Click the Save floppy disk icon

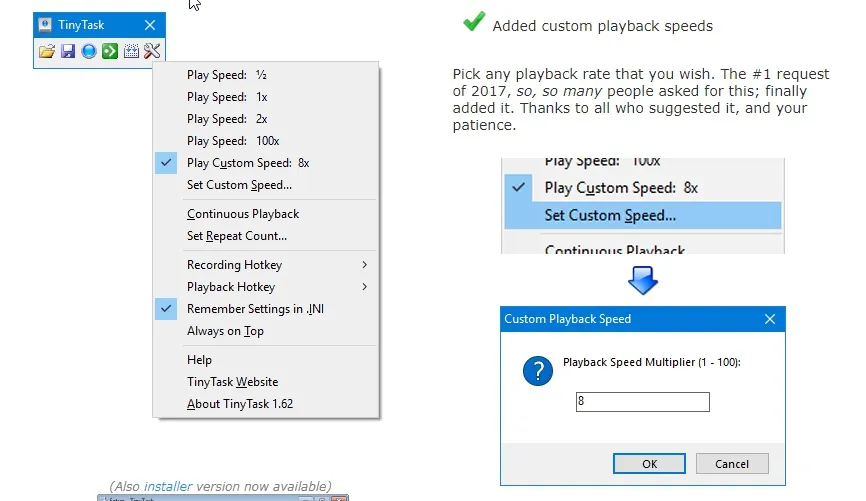[68, 51]
